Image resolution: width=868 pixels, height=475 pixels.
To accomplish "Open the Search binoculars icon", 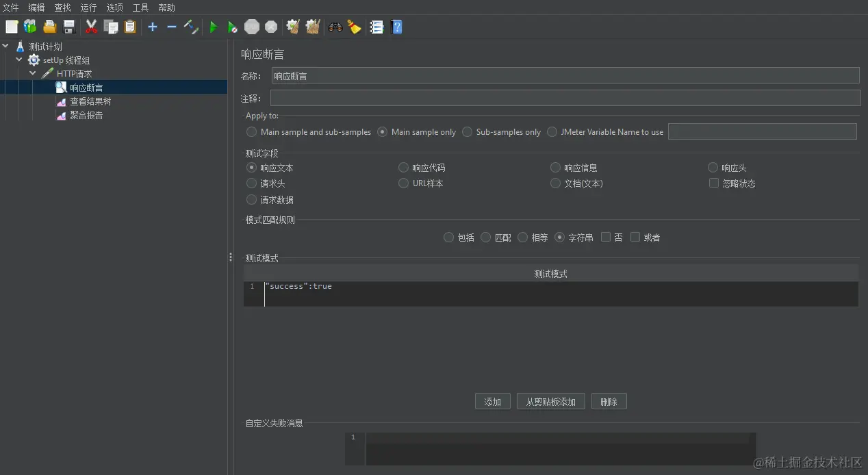I will coord(335,27).
